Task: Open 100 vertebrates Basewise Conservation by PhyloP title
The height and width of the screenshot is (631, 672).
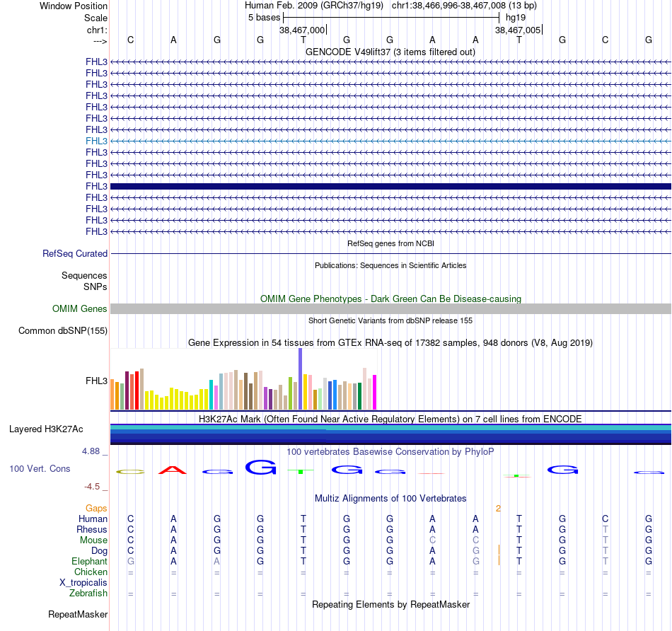Action: [390, 451]
